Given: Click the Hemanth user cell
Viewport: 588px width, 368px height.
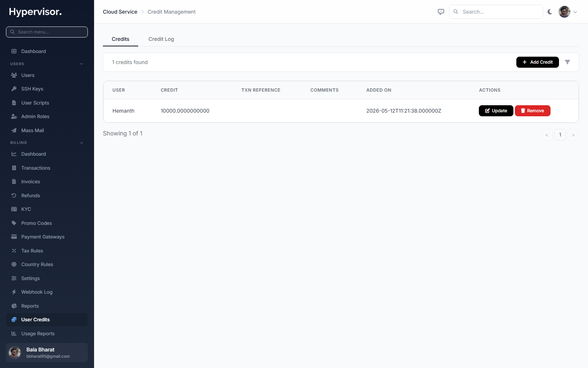Looking at the screenshot, I should pos(123,111).
